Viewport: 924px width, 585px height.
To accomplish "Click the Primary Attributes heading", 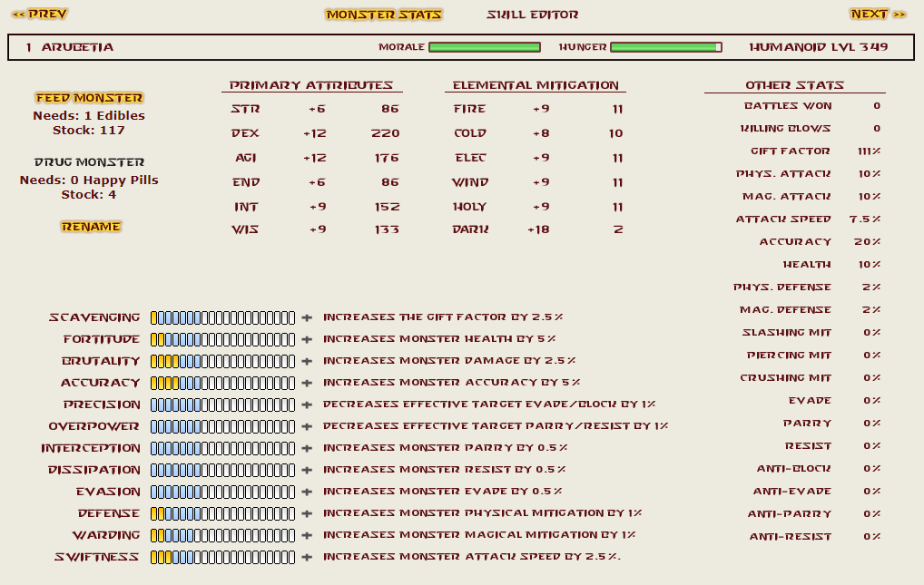I will point(311,85).
